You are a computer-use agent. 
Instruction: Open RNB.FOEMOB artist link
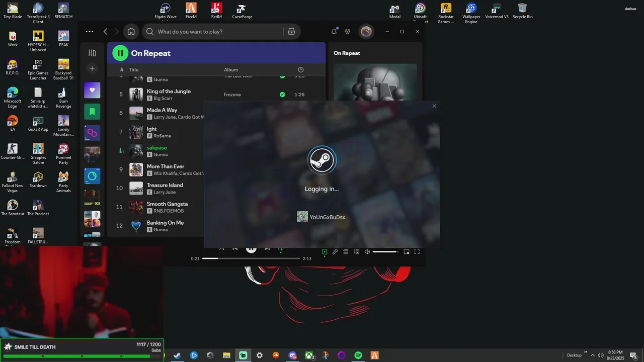[169, 211]
